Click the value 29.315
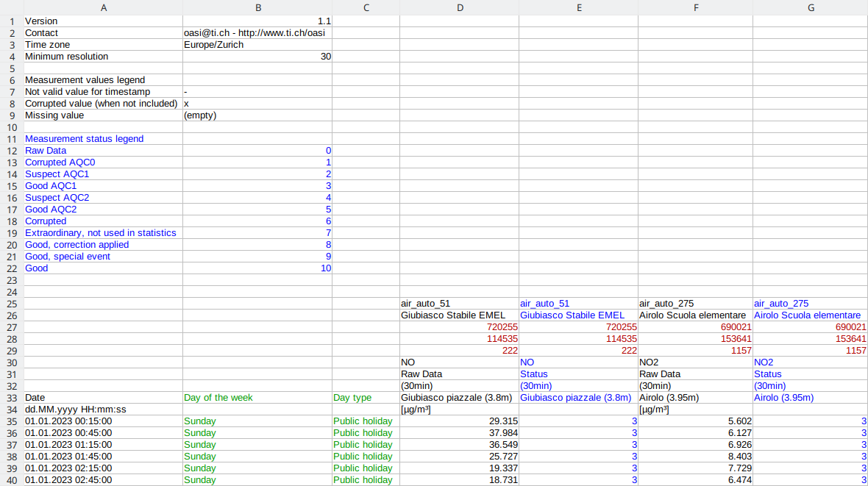This screenshot has width=868, height=486. point(460,421)
